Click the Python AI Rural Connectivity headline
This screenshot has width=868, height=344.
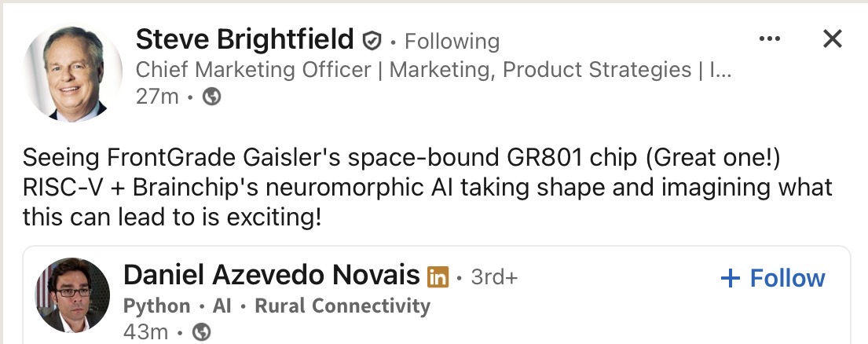tap(277, 306)
